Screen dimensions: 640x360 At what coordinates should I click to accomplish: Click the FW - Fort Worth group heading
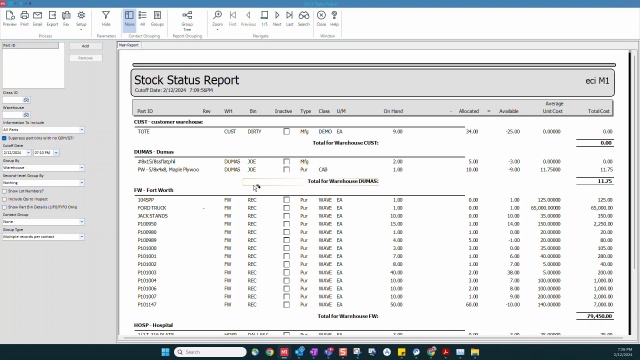click(x=153, y=190)
